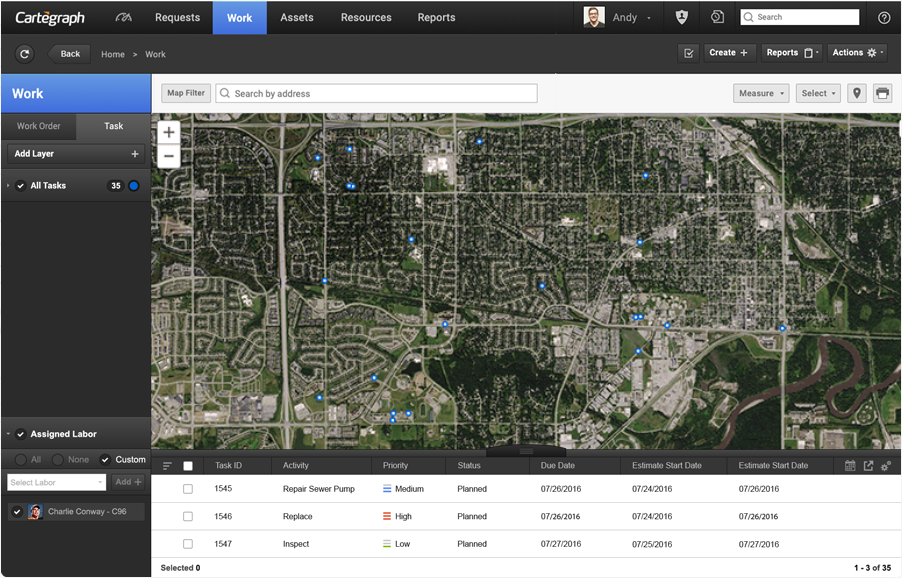Open the Assets menu in the top bar
This screenshot has height=578, width=902.
point(296,17)
